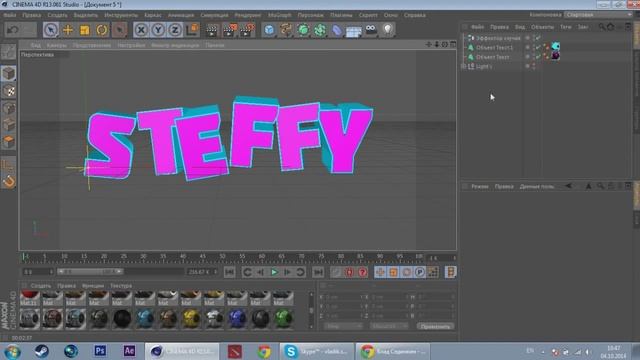Open the Теги menu in Object Manager
The width and height of the screenshot is (640, 360).
(x=566, y=27)
